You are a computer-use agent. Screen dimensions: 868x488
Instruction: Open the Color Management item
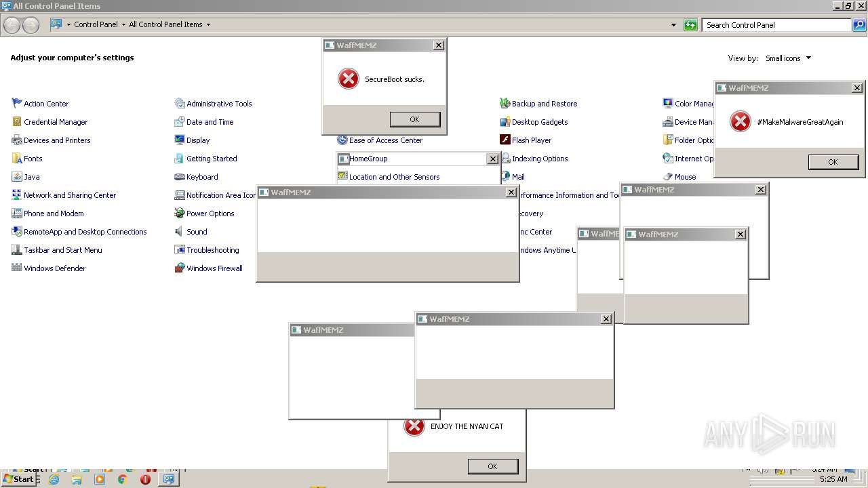coord(688,104)
